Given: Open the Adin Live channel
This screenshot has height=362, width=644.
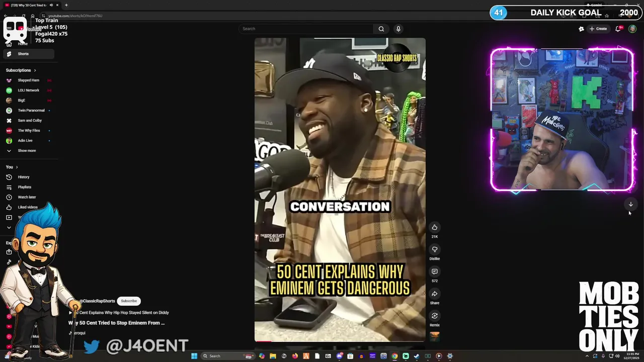Looking at the screenshot, I should [28, 141].
